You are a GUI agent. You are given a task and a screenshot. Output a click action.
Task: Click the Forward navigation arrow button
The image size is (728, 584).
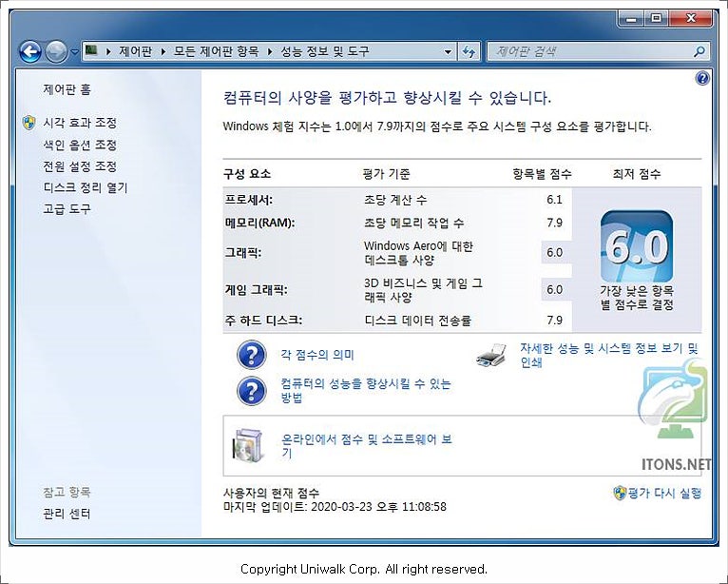point(56,51)
